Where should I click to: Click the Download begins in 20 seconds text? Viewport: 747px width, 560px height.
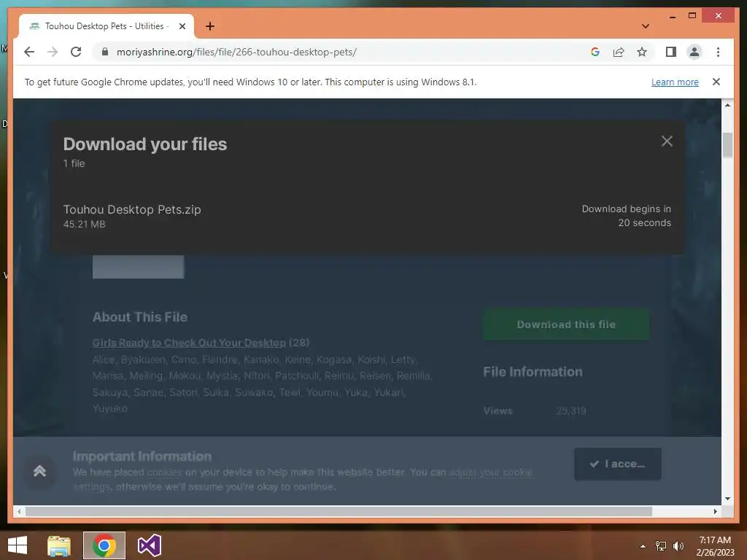pos(627,216)
